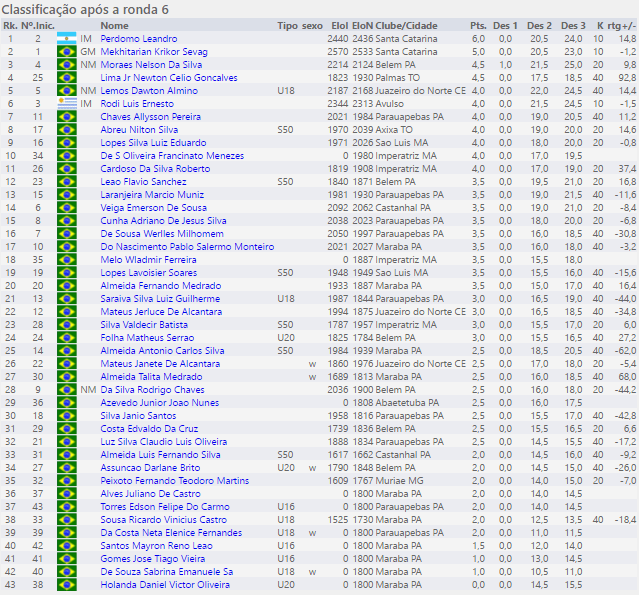
Task: Click Brazil flag beside Lemos Dawton Almino
Action: click(68, 90)
